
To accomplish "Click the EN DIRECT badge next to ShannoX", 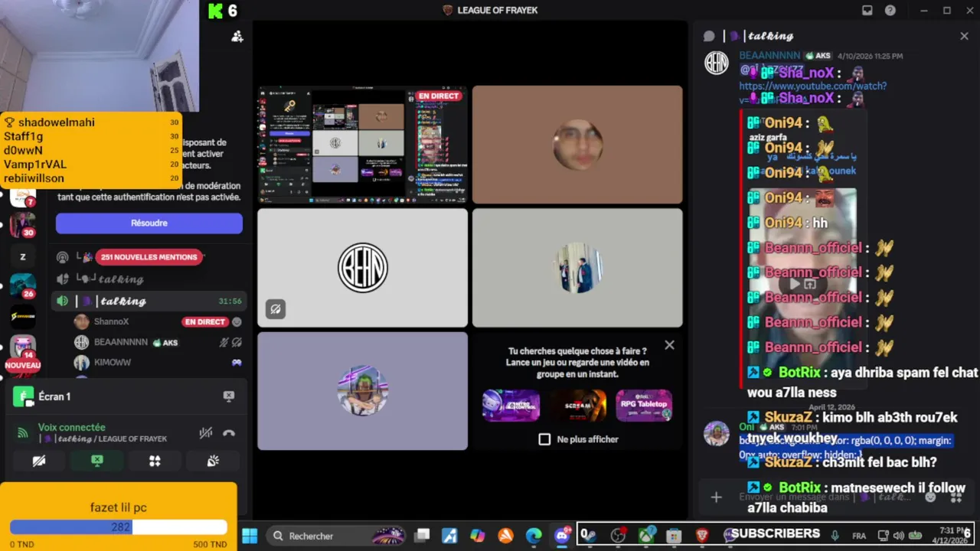I will click(204, 321).
